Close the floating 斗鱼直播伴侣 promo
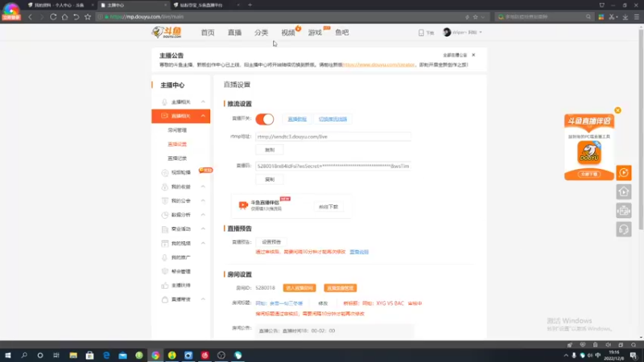The height and width of the screenshot is (362, 644). click(617, 110)
